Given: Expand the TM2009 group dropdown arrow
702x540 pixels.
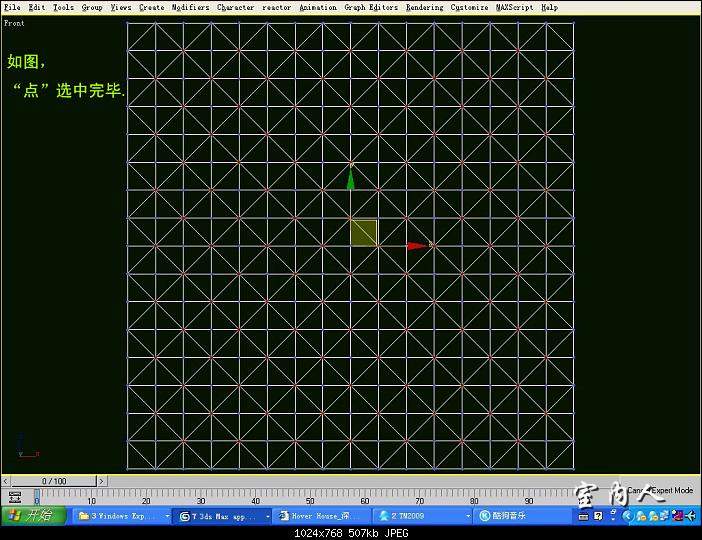Looking at the screenshot, I should pyautogui.click(x=468, y=516).
